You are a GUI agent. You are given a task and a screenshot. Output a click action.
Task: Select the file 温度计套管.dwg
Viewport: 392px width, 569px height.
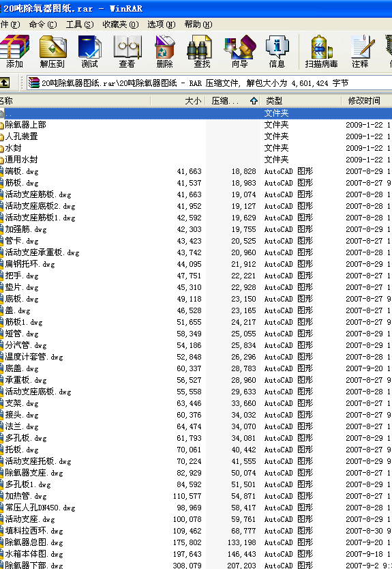pyautogui.click(x=33, y=357)
